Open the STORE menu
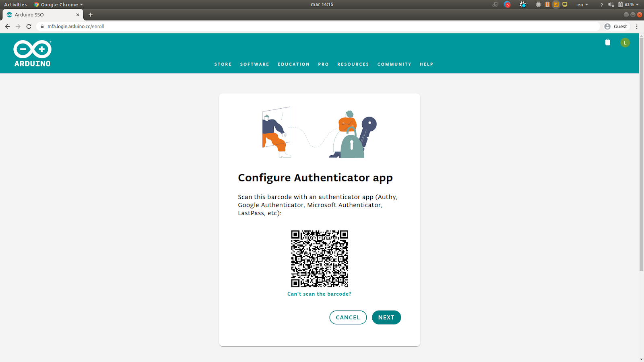The image size is (644, 362). tap(223, 64)
